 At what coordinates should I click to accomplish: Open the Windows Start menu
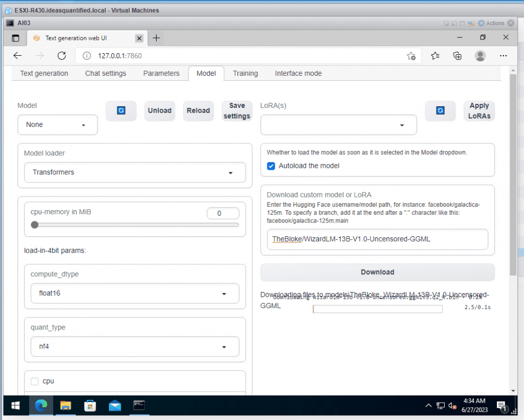[x=15, y=406]
